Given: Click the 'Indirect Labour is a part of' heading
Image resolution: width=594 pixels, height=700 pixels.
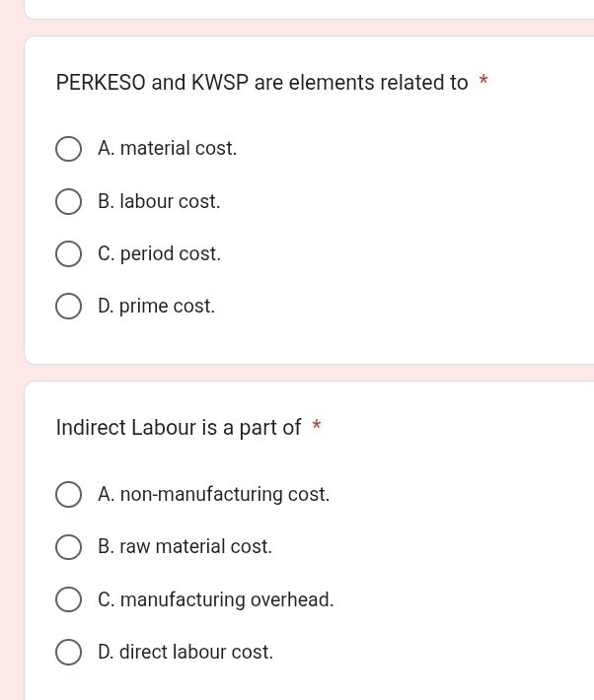Looking at the screenshot, I should point(179,428).
